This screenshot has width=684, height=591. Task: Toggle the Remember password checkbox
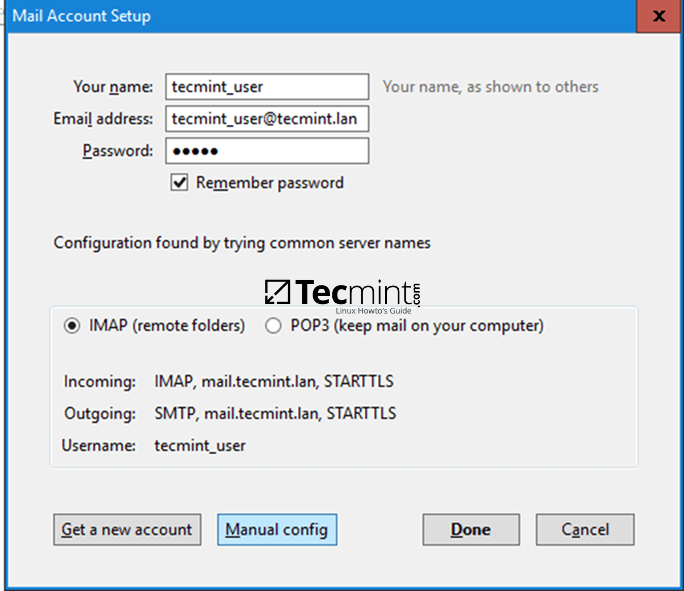tap(180, 183)
